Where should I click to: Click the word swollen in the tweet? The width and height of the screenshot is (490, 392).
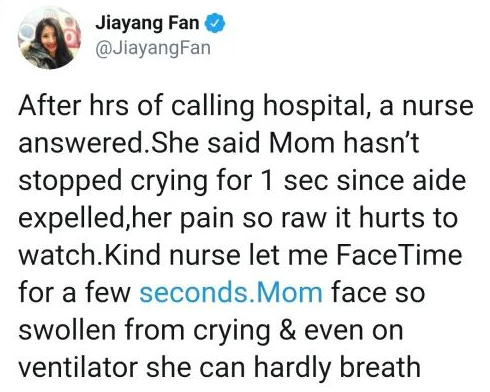tap(66, 330)
